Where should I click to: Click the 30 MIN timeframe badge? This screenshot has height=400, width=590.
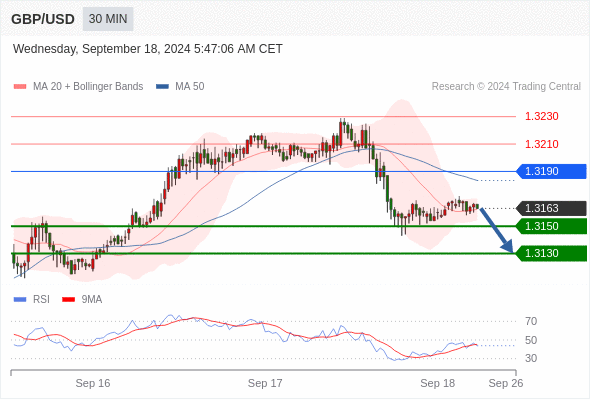click(x=108, y=19)
